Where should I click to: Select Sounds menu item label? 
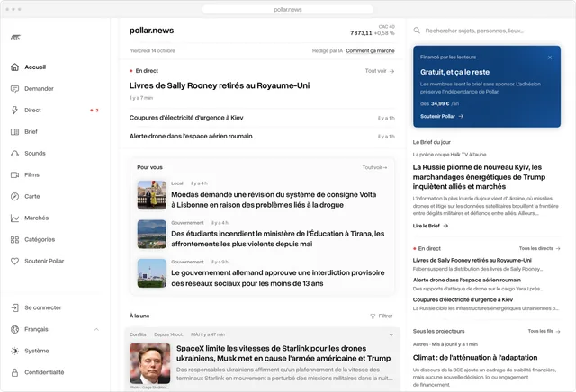point(35,154)
